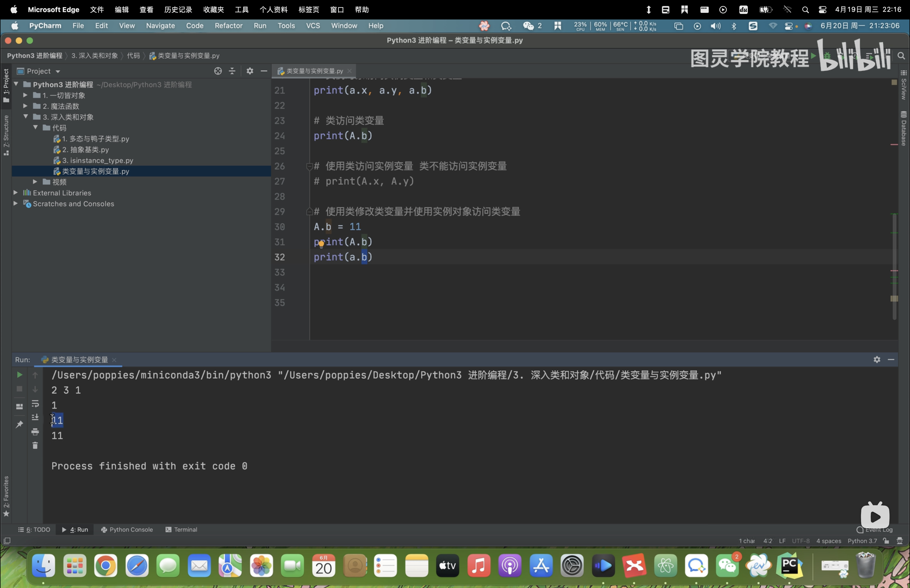The image size is (910, 588).
Task: Click the locate-in-project target icon
Action: (218, 71)
